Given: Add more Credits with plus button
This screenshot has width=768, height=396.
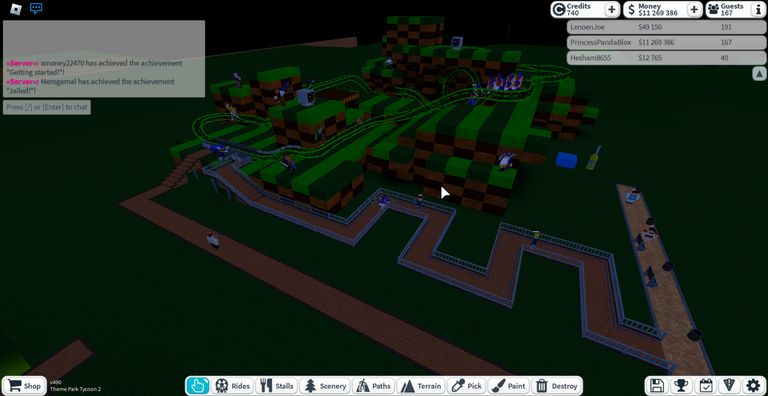Looking at the screenshot, I should click(x=612, y=9).
